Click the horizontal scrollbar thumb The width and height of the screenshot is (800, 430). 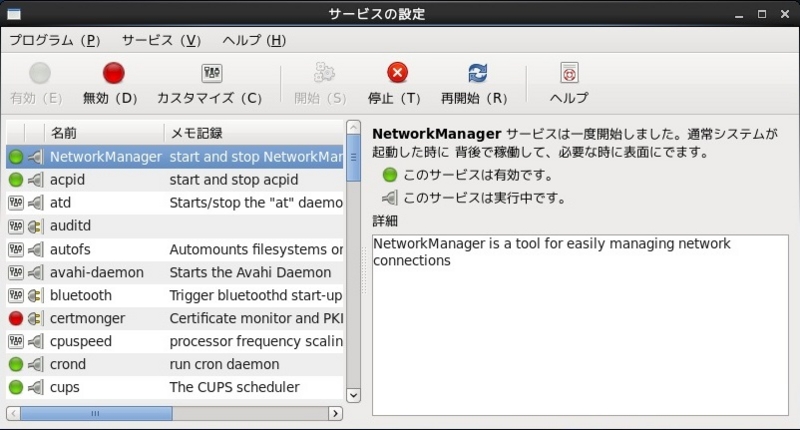click(x=96, y=413)
